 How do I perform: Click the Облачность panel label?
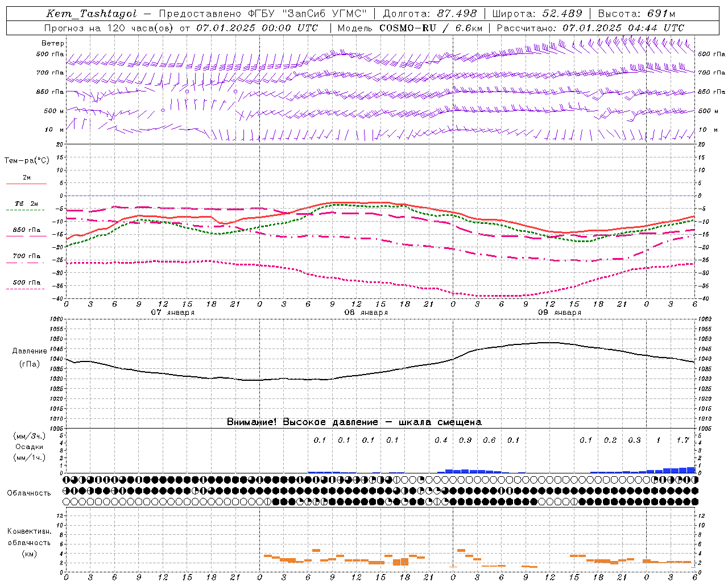pyautogui.click(x=29, y=493)
